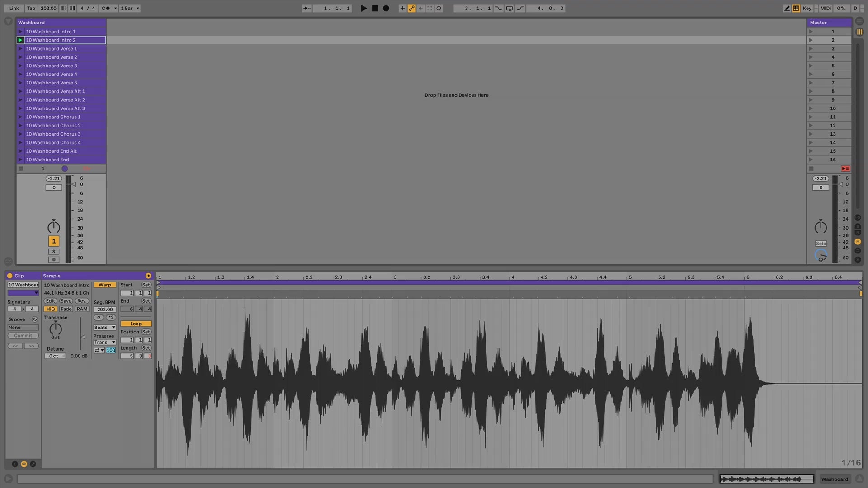Toggle Key map mode
This screenshot has height=488, width=868.
807,8
